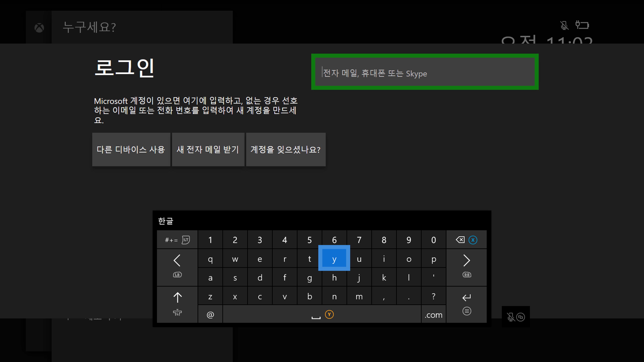The height and width of the screenshot is (362, 644).
Task: Click the '한글' keyboard language label
Action: tap(166, 221)
